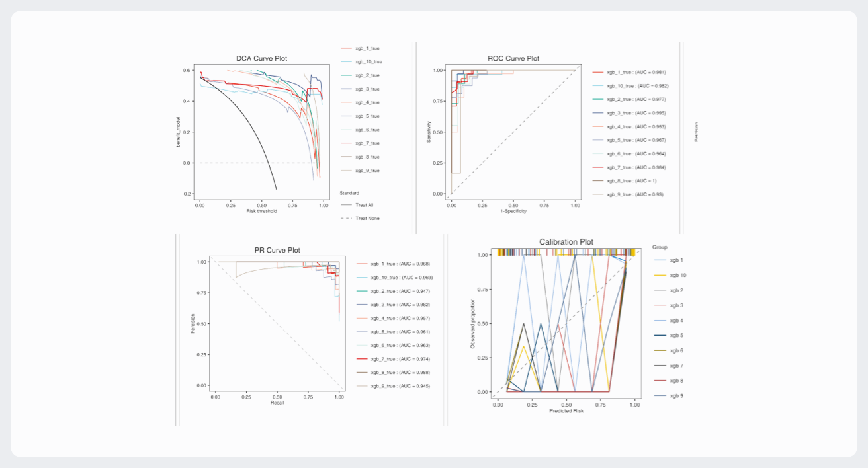
Task: Select the Calibration Plot title
Action: (566, 242)
